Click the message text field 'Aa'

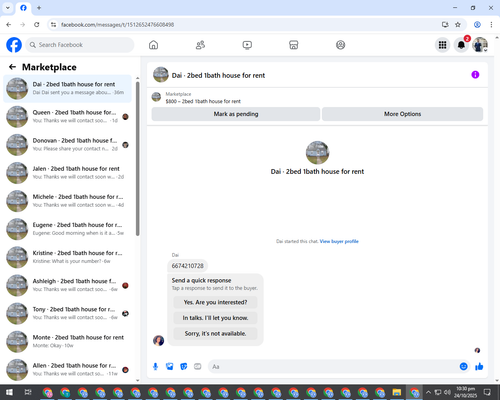pyautogui.click(x=333, y=367)
